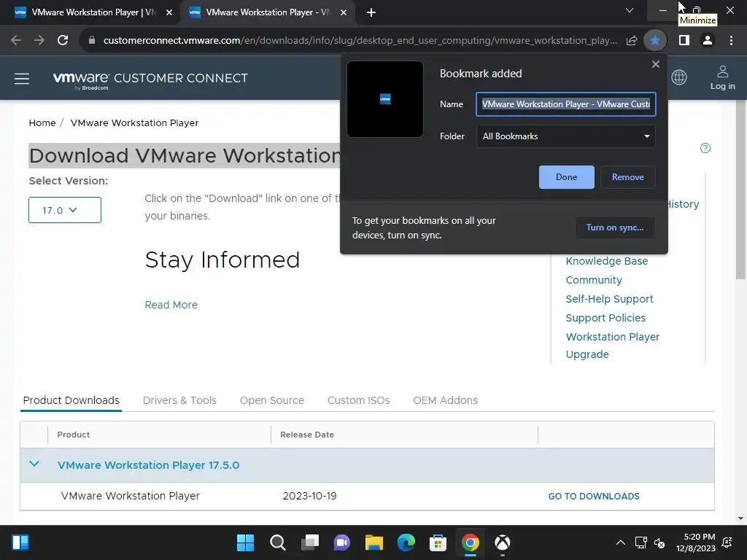Open the tab search chevron
The image size is (747, 560).
(630, 10)
